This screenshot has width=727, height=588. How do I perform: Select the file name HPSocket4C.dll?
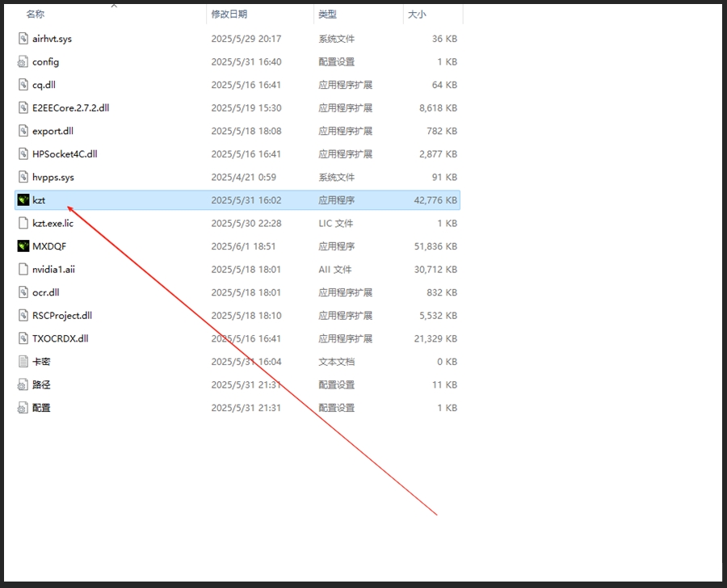(x=65, y=154)
